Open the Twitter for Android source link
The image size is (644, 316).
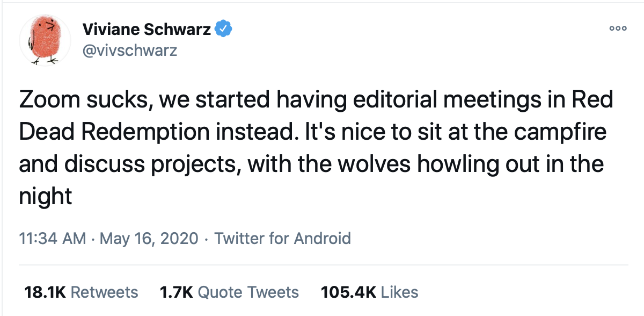coord(282,238)
